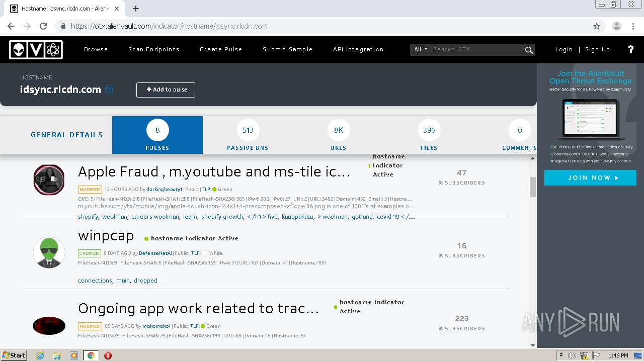Image resolution: width=644 pixels, height=362 pixels.
Task: Open a new browser tab
Action: [x=136, y=9]
